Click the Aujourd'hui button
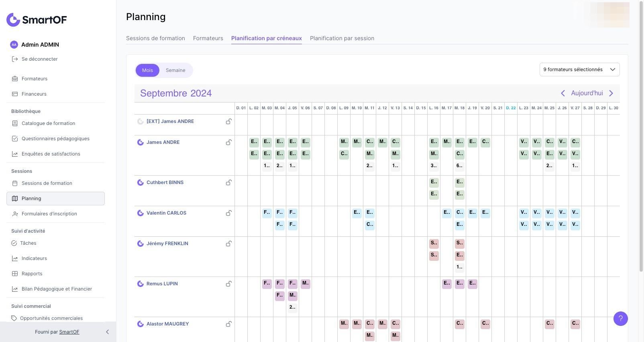Screen dimensions: 644x342 pos(587,93)
